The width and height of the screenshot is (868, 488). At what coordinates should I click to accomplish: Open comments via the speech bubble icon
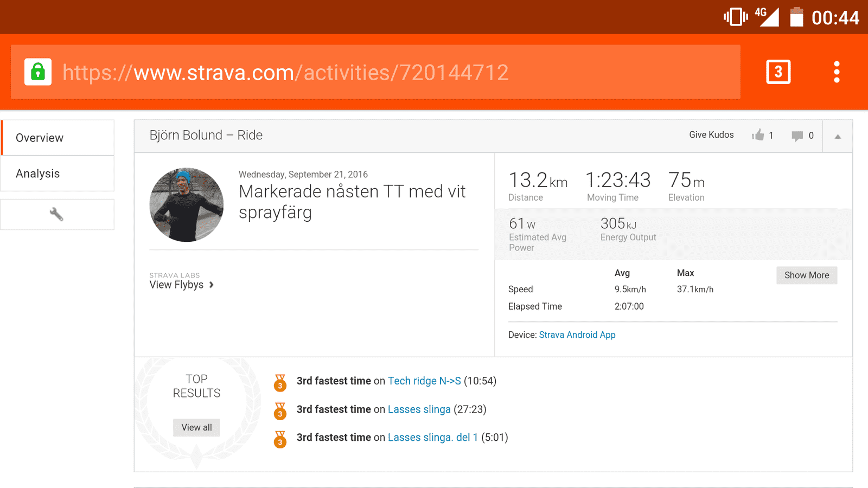coord(797,136)
